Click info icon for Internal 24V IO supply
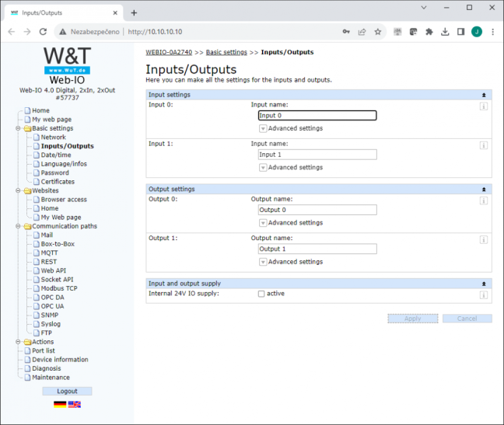The height and width of the screenshot is (425, 504). [x=484, y=295]
